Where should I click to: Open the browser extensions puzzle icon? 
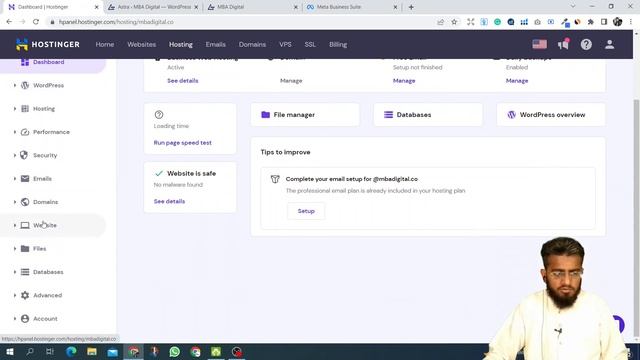(x=591, y=22)
